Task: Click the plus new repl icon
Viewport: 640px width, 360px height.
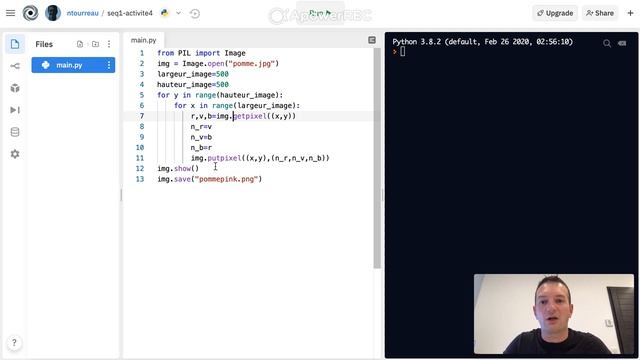Action: 630,13
